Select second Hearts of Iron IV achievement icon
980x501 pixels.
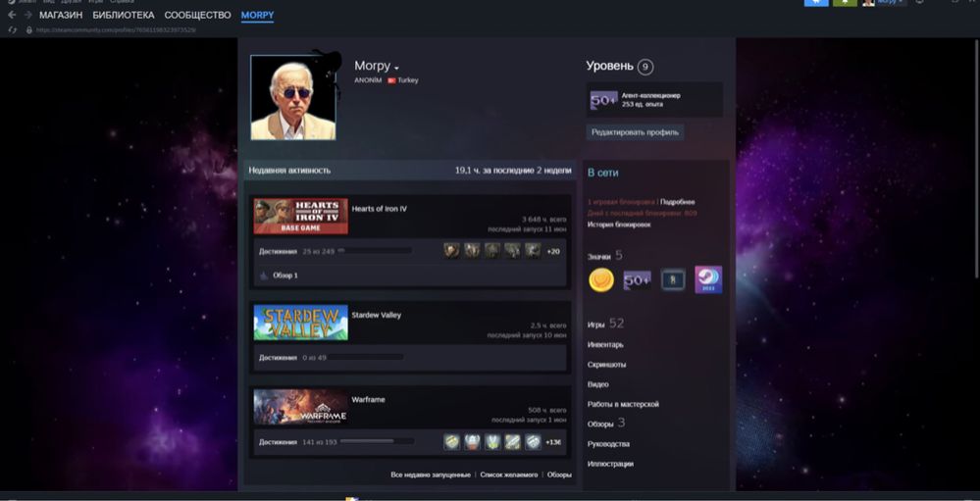pyautogui.click(x=472, y=251)
